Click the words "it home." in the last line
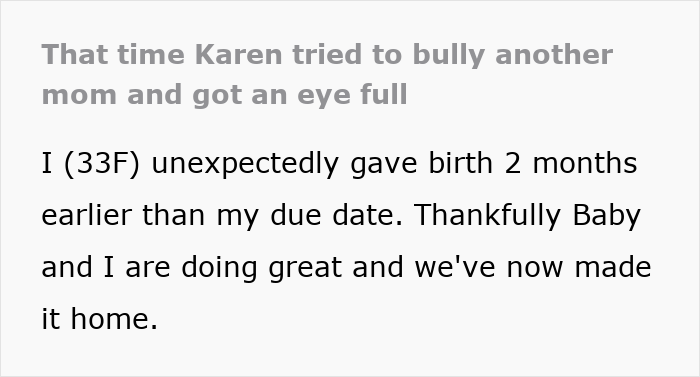The height and width of the screenshot is (377, 700). [x=100, y=319]
